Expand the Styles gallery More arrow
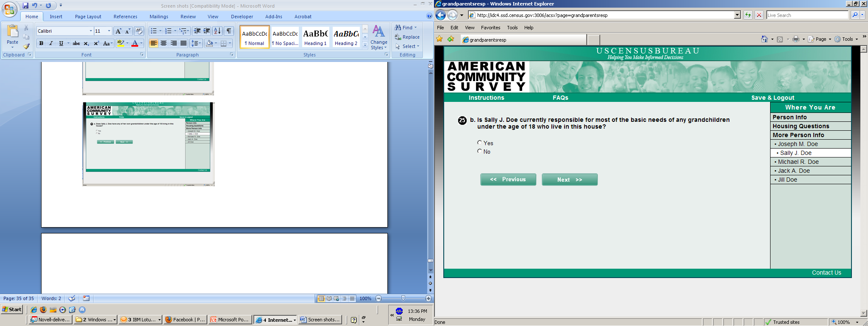This screenshot has width=868, height=326. (x=365, y=45)
